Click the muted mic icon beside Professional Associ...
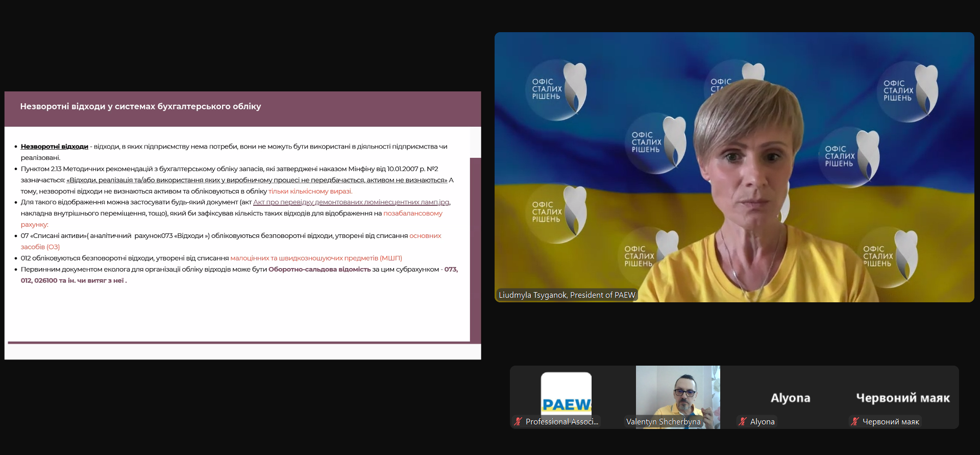The image size is (980, 455). (518, 422)
